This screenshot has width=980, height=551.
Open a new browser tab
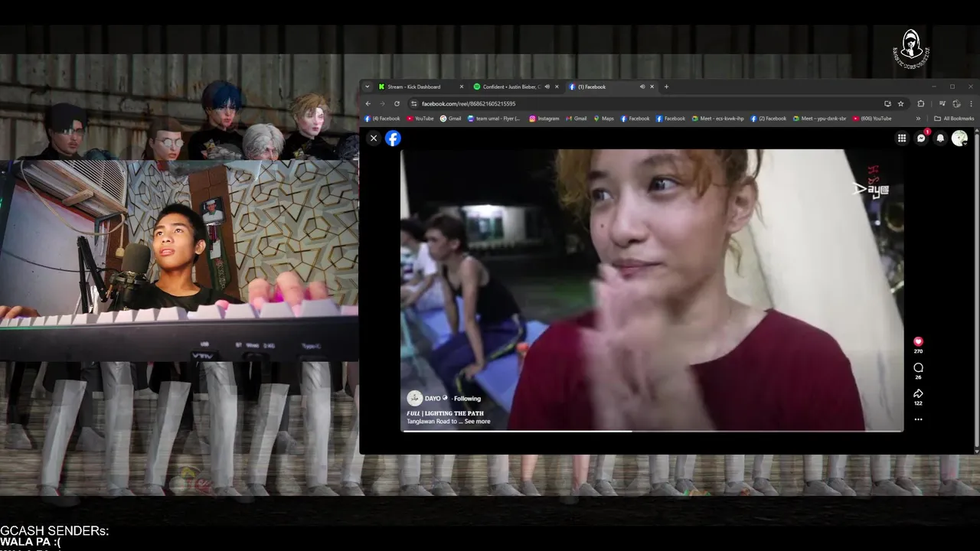(666, 86)
